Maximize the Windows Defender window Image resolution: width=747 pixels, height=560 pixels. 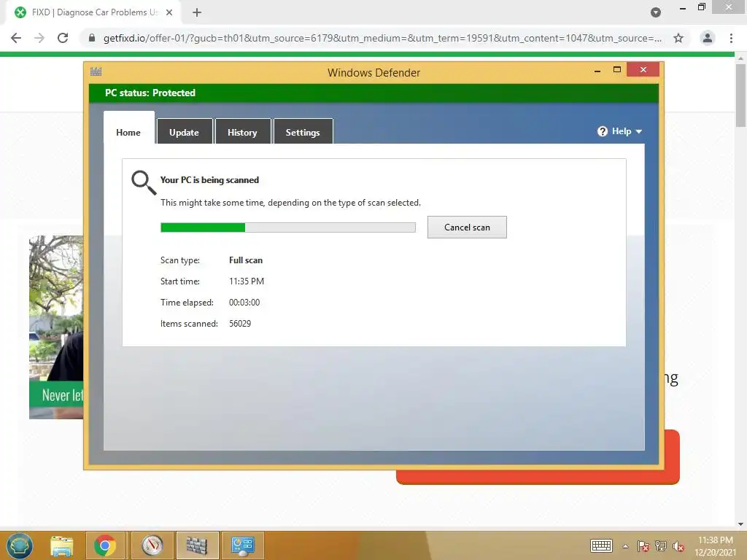click(617, 70)
